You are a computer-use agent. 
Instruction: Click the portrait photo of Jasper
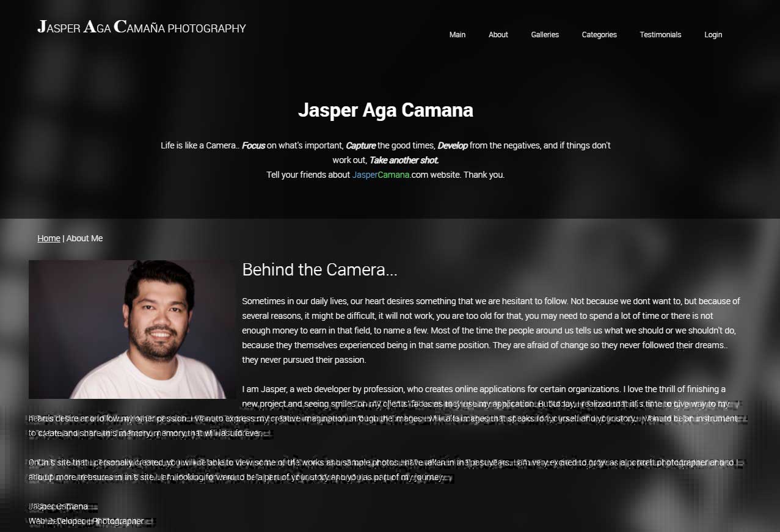(132, 329)
